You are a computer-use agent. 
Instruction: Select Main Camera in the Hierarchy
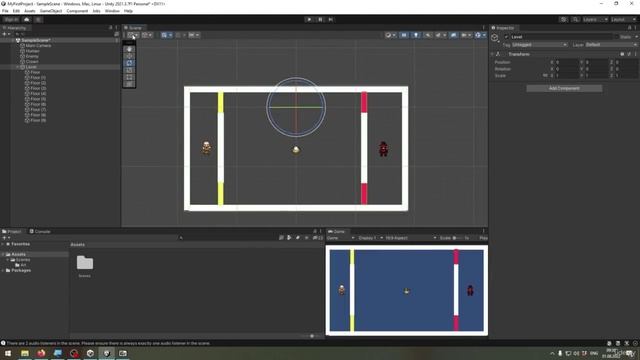38,46
